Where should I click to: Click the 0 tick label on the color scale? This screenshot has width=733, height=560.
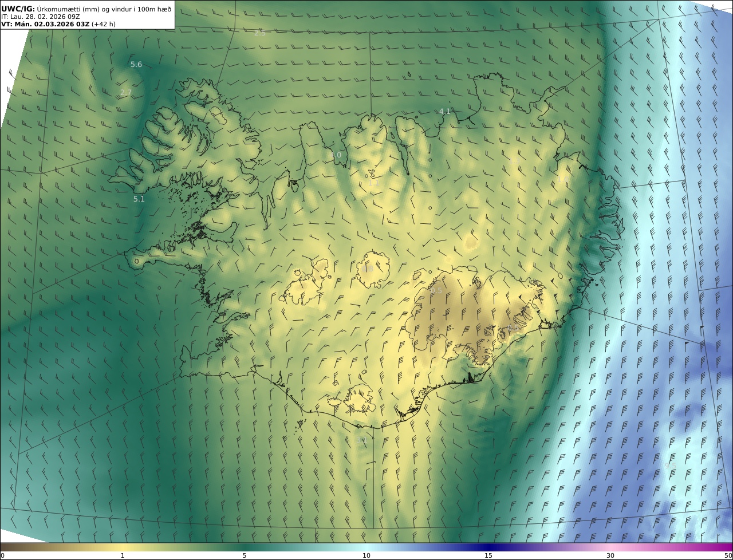[2, 555]
